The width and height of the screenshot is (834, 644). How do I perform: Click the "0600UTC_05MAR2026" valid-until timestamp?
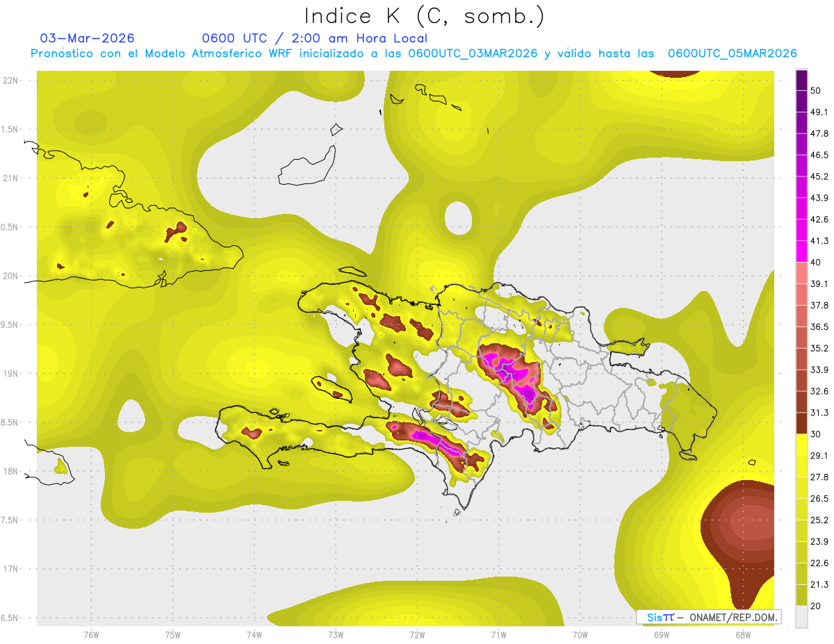(x=732, y=53)
